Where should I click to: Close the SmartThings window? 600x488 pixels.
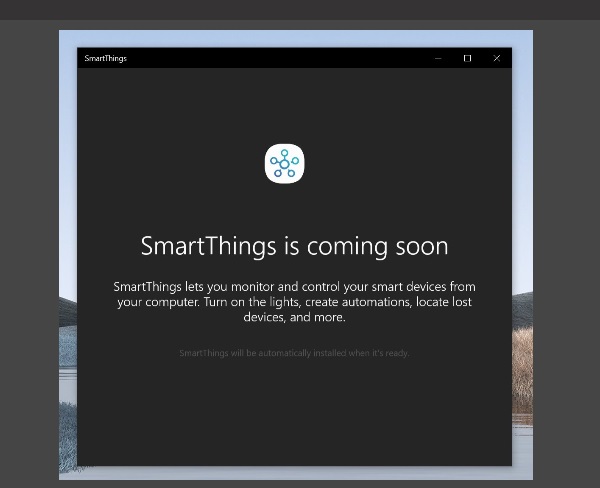pos(497,58)
